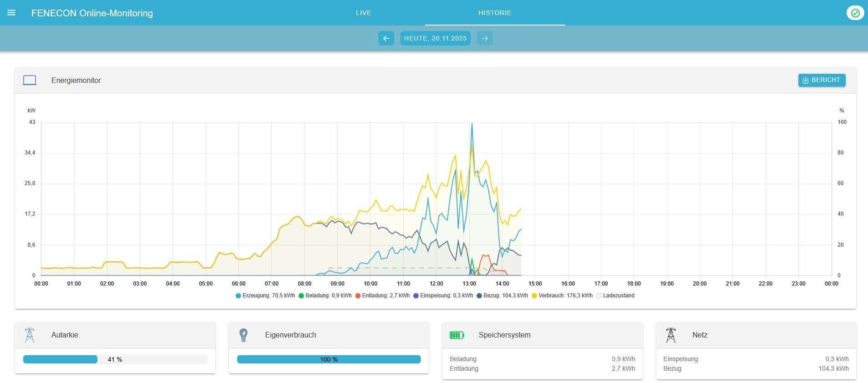Click the green system status checkmark icon
The image size is (868, 383).
click(855, 13)
